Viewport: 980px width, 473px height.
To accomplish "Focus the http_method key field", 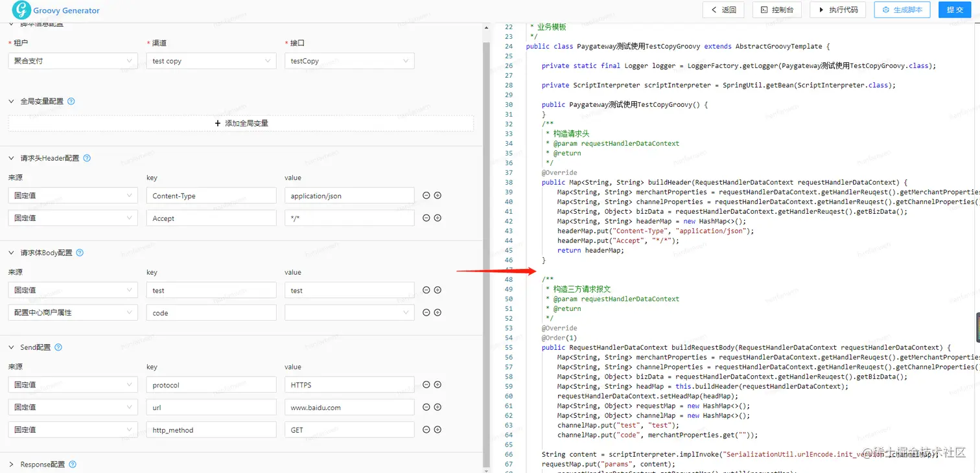I will (211, 430).
